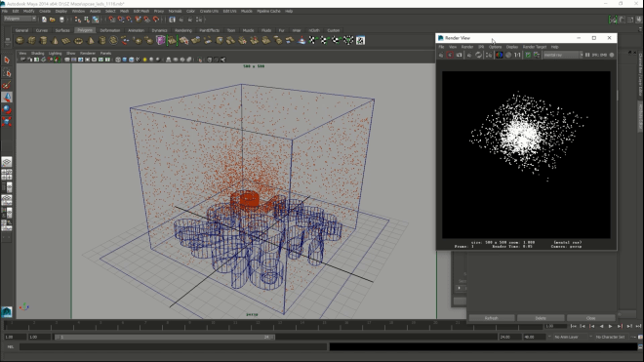Open the viewport Shading menu
Image resolution: width=644 pixels, height=362 pixels.
37,54
